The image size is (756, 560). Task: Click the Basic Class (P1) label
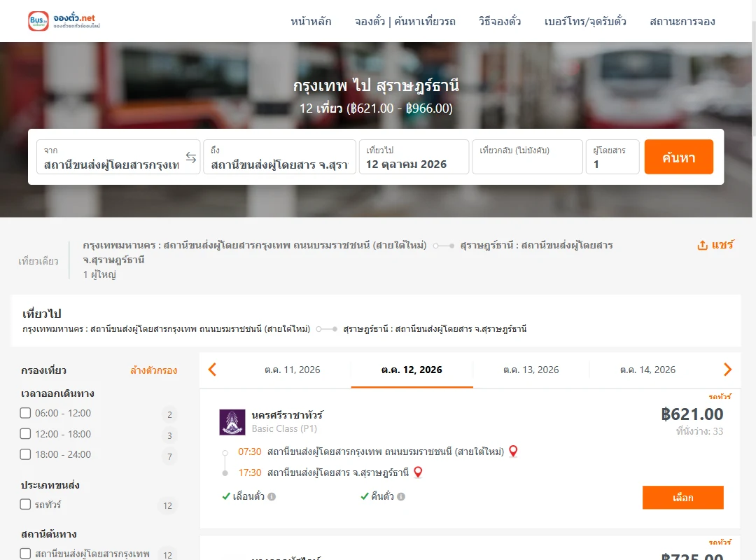tap(284, 429)
